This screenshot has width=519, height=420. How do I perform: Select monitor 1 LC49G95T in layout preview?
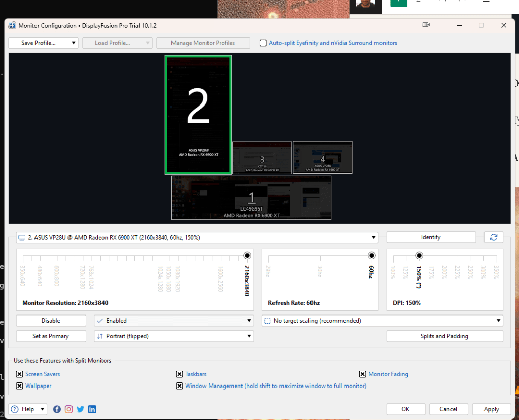(251, 198)
